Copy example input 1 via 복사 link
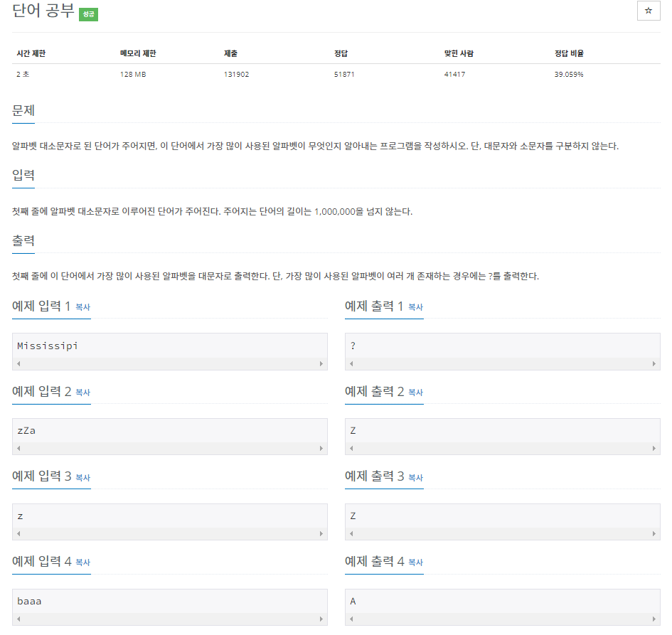This screenshot has width=672, height=635. (82, 307)
